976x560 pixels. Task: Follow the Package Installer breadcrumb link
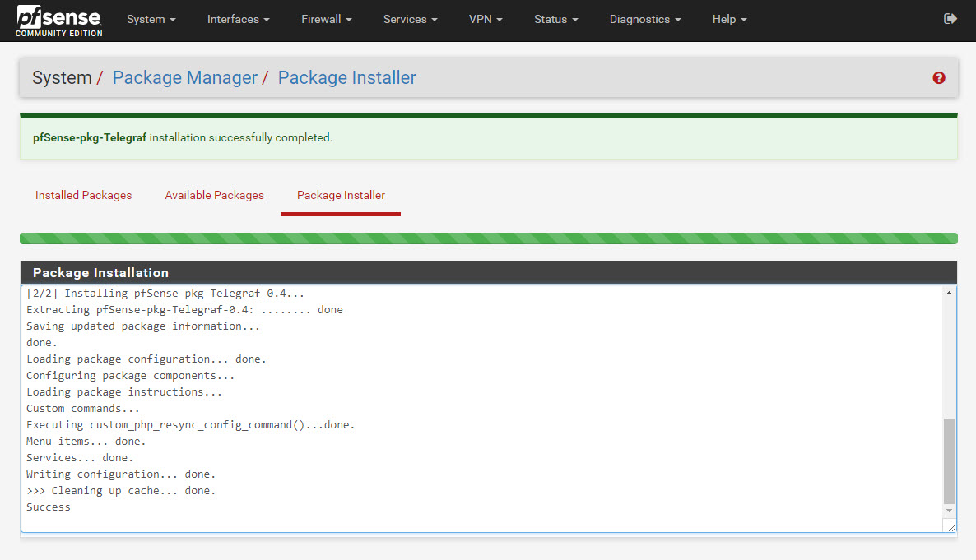point(346,78)
